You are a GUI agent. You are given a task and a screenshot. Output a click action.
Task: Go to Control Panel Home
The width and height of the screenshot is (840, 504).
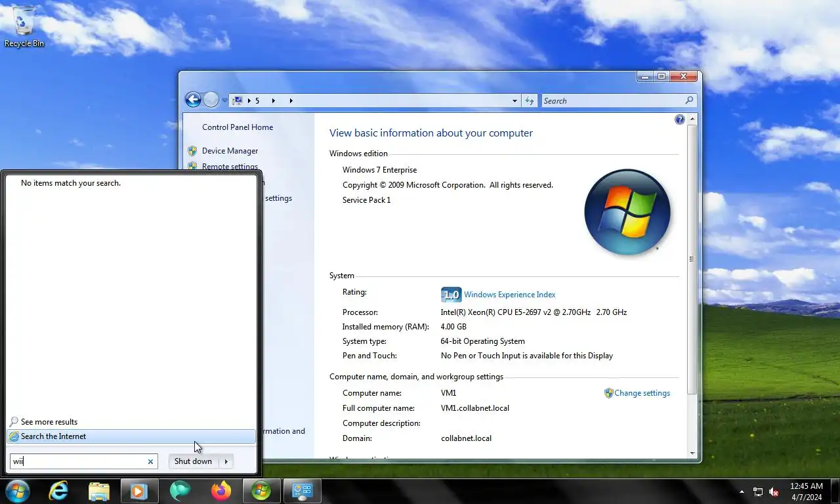[238, 127]
